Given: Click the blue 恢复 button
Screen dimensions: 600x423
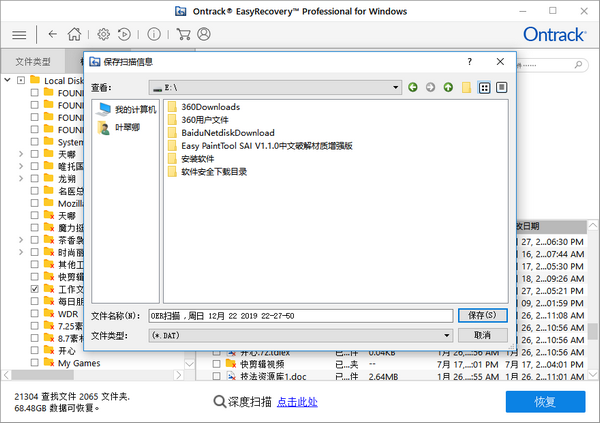Looking at the screenshot, I should coord(545,402).
